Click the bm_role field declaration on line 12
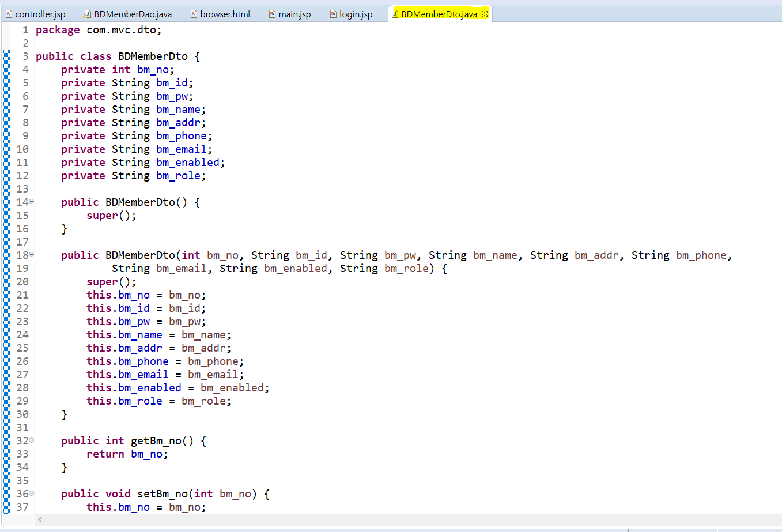Image resolution: width=782 pixels, height=532 pixels. pos(134,176)
